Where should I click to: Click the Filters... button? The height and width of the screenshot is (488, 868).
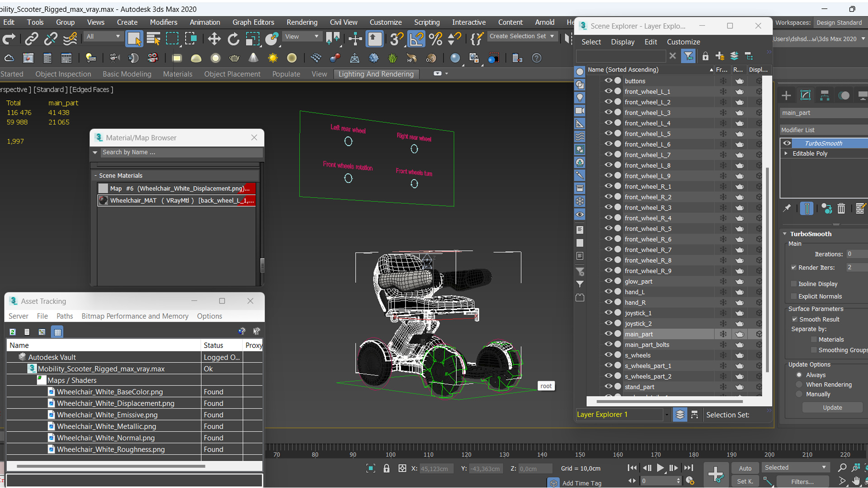click(x=802, y=482)
